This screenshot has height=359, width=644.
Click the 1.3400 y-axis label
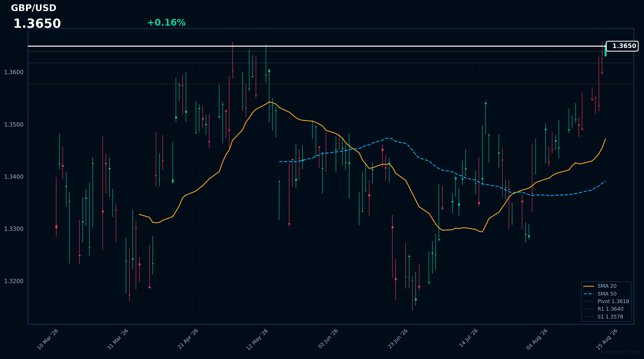(x=14, y=177)
